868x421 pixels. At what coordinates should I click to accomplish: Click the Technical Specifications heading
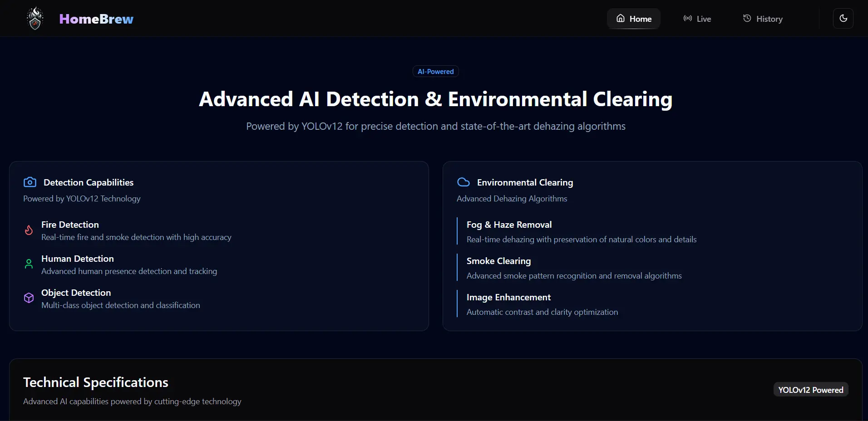[x=96, y=382]
